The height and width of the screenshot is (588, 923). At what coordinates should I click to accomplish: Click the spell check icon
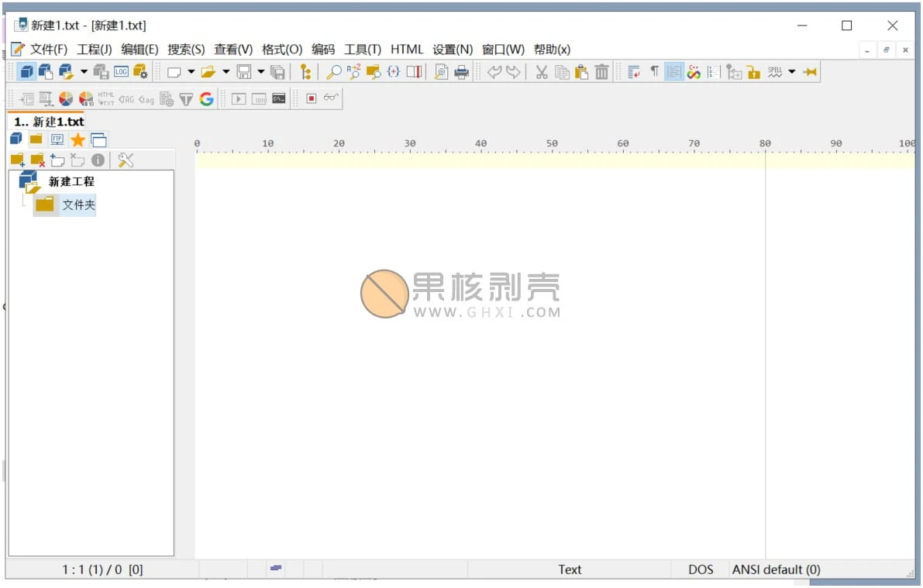click(x=775, y=71)
